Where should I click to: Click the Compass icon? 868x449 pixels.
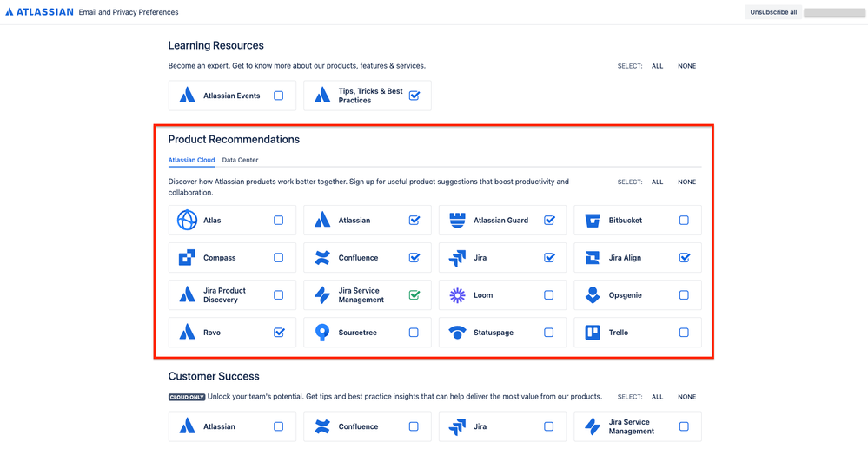pos(187,258)
